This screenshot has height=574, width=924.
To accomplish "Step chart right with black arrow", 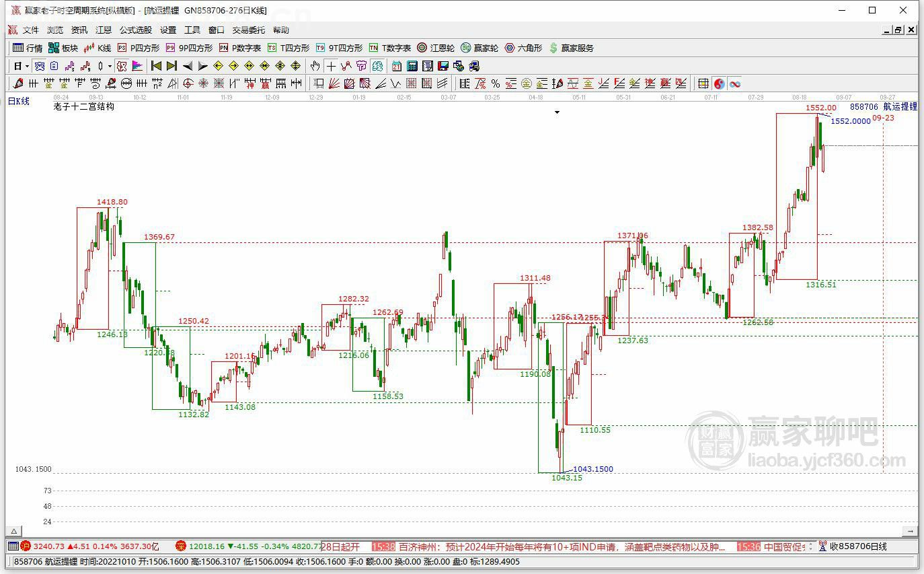I will point(203,66).
